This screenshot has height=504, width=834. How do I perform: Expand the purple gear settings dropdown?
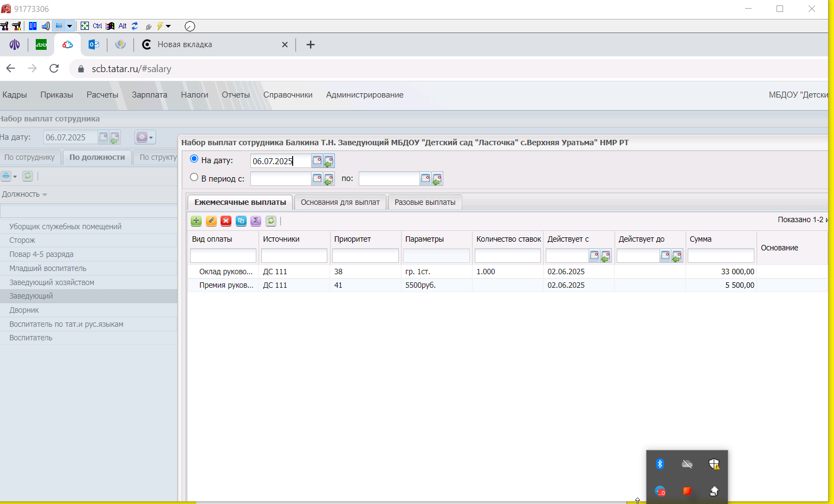click(x=145, y=137)
